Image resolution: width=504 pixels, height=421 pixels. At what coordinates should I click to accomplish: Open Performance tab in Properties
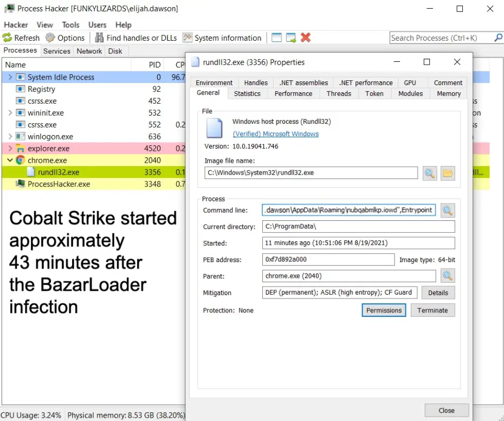[294, 94]
